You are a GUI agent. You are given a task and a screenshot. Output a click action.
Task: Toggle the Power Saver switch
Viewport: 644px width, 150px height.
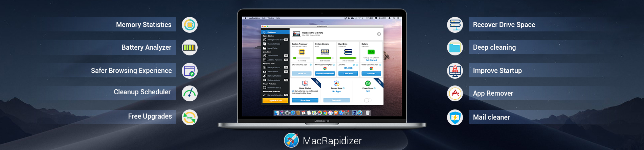[x=368, y=100]
